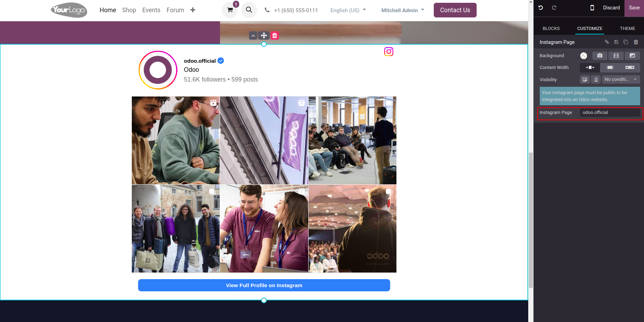Click the anchor link icon for Instagram Page
644x322 pixels.
pyautogui.click(x=607, y=42)
